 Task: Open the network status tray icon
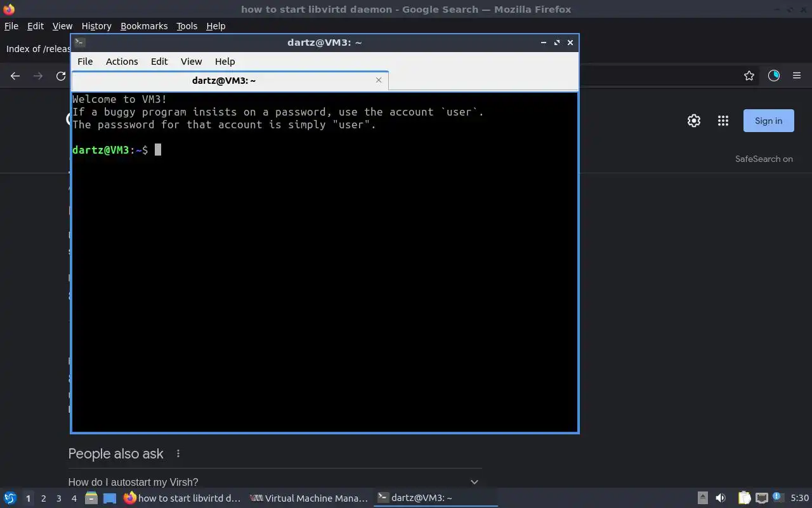(762, 498)
